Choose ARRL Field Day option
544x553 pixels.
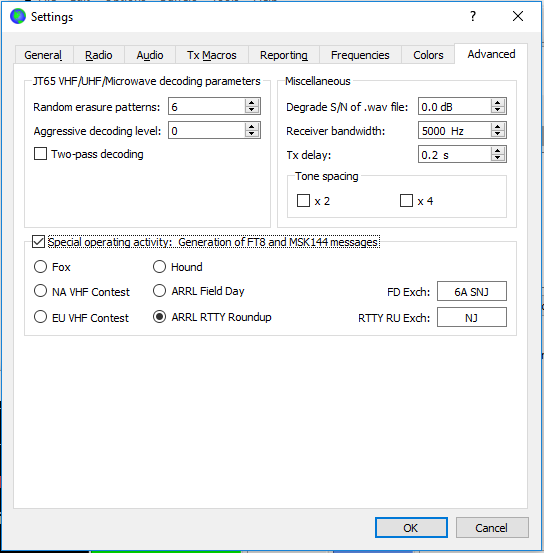[159, 291]
